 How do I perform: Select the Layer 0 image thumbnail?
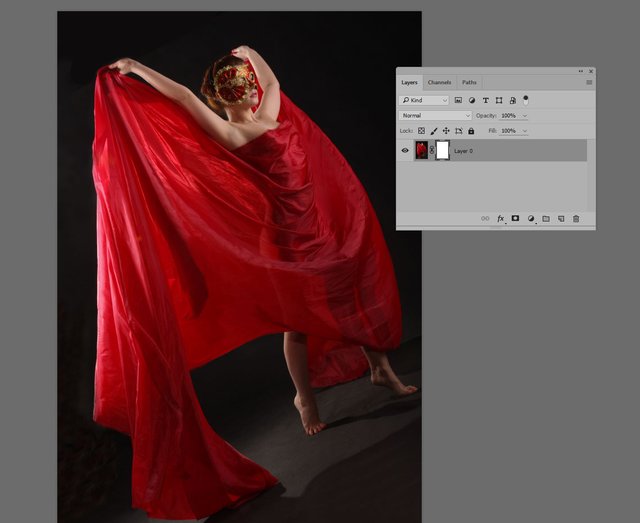pos(422,150)
